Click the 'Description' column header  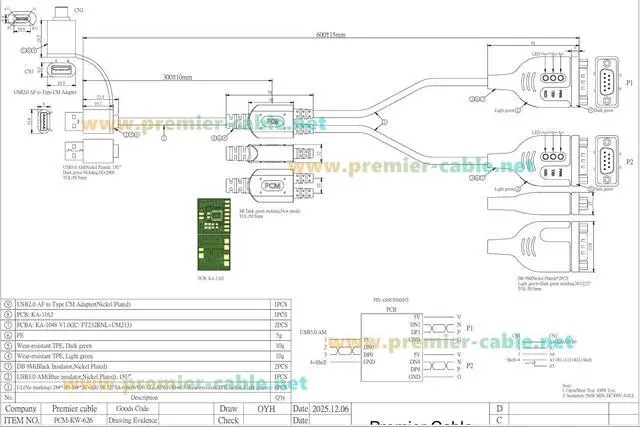click(144, 397)
